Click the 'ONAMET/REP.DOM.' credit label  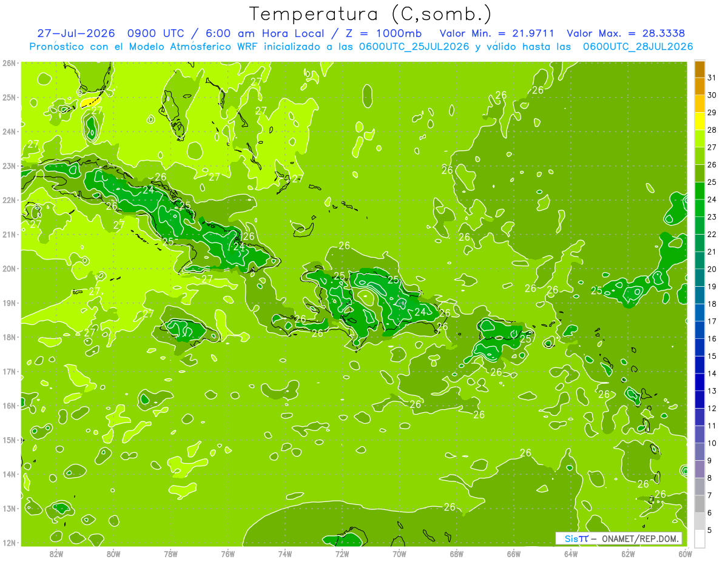639,538
